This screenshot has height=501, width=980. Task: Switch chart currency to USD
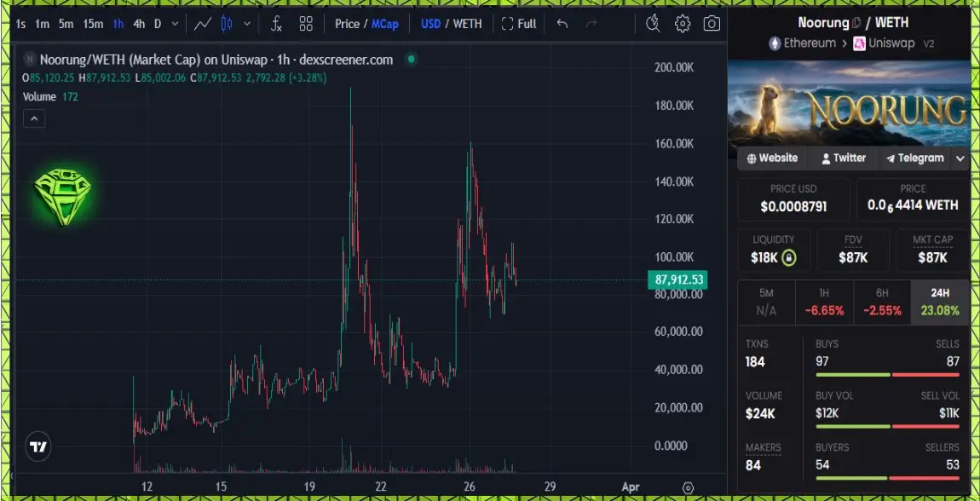click(430, 25)
